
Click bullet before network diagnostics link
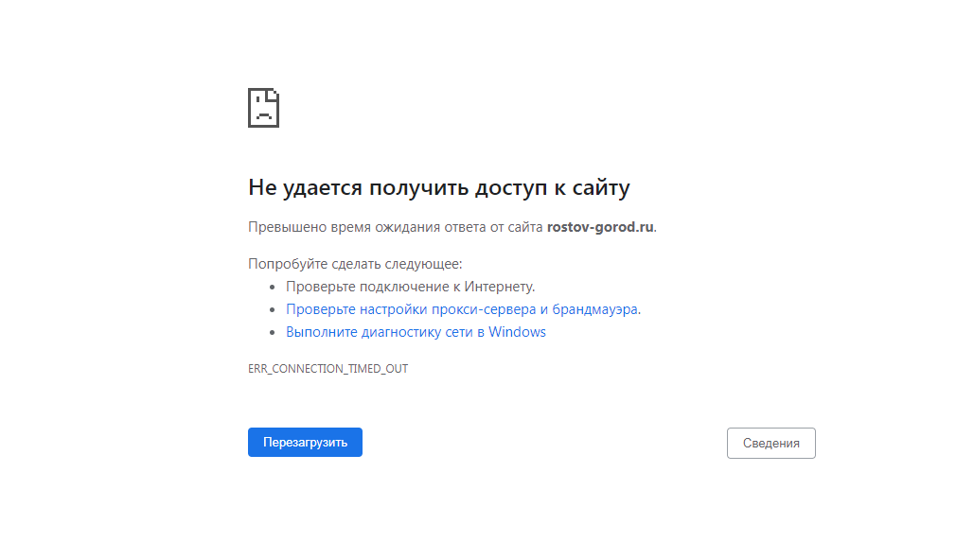273,333
